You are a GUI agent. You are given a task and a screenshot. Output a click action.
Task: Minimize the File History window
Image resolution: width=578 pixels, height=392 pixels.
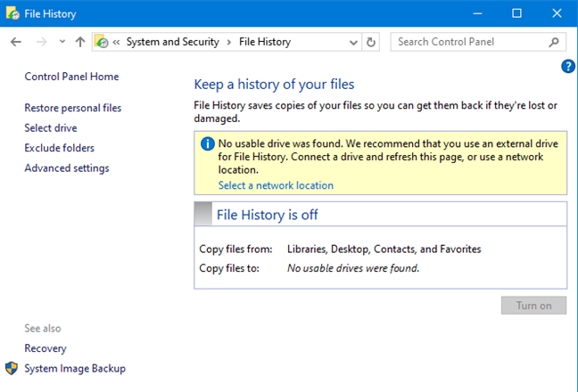[477, 13]
